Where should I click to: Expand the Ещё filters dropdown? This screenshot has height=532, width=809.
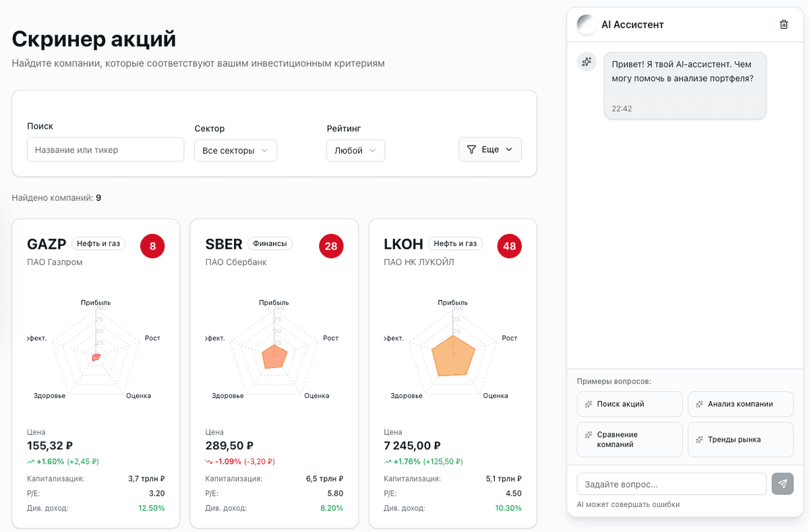coord(490,149)
